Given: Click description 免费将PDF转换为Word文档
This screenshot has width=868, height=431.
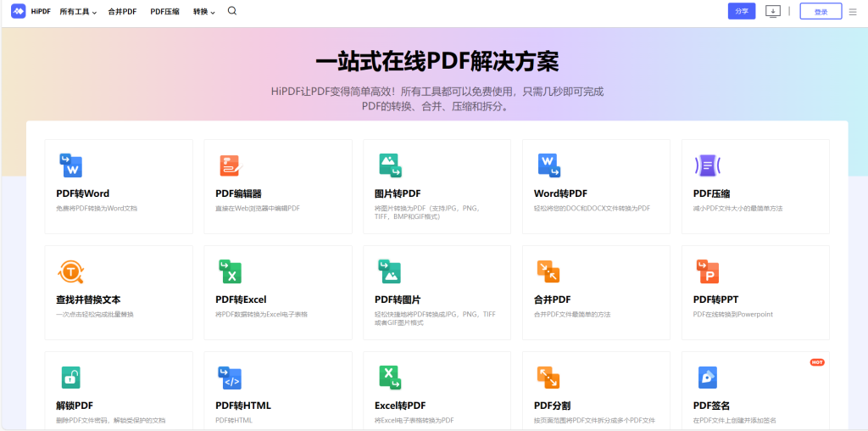Looking at the screenshot, I should point(97,209).
